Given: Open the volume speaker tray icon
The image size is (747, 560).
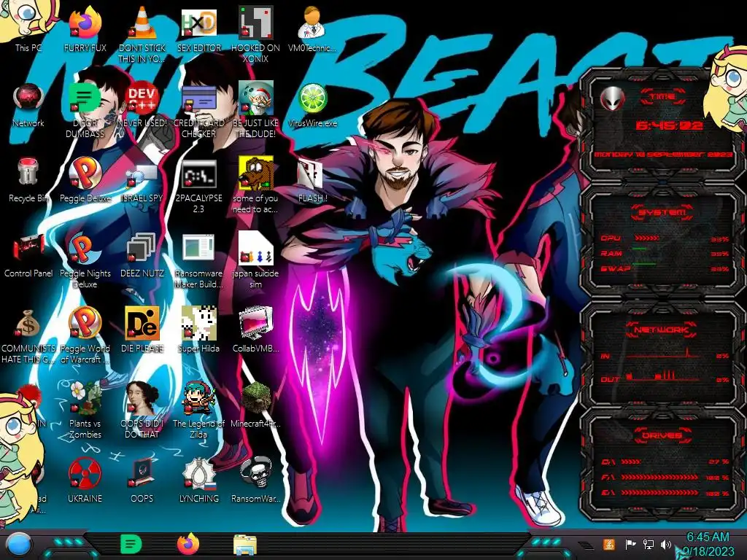Looking at the screenshot, I should pos(666,544).
